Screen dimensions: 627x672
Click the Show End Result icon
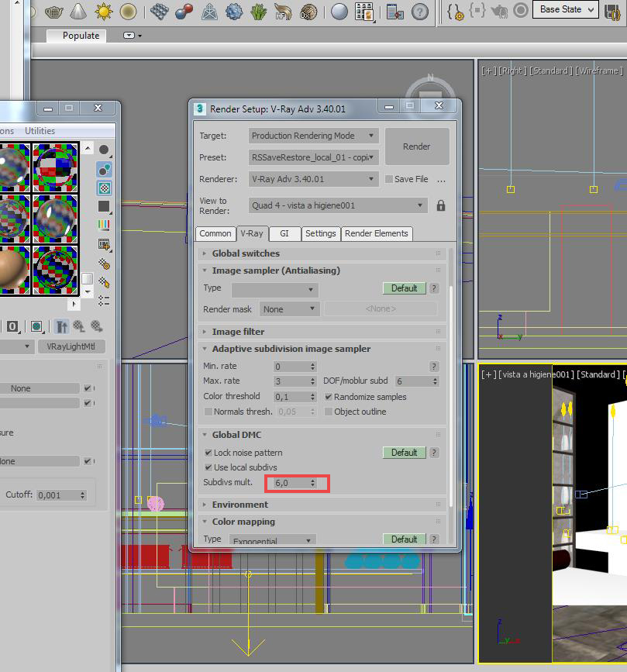point(62,326)
